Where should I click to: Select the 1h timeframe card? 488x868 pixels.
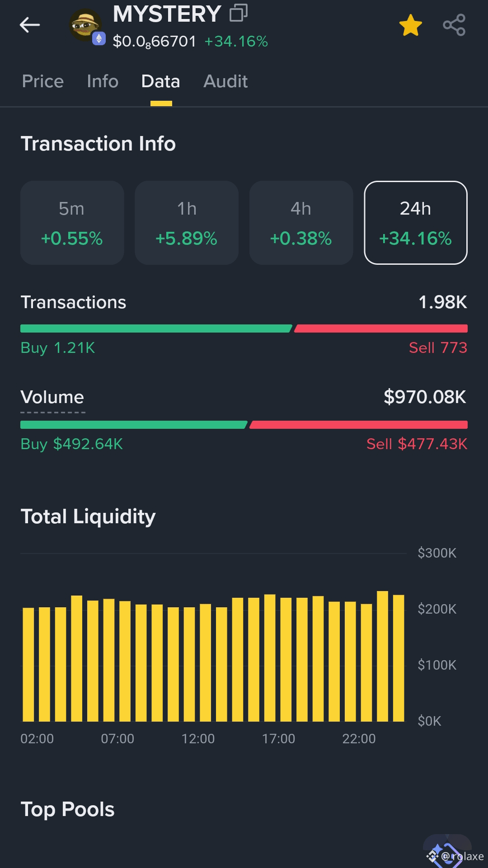tap(187, 223)
